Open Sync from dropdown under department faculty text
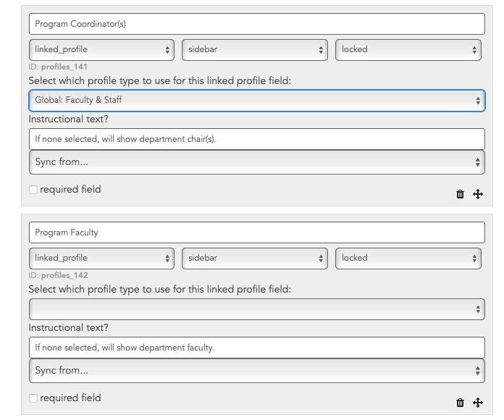Image resolution: width=504 pixels, height=420 pixels. (x=257, y=371)
